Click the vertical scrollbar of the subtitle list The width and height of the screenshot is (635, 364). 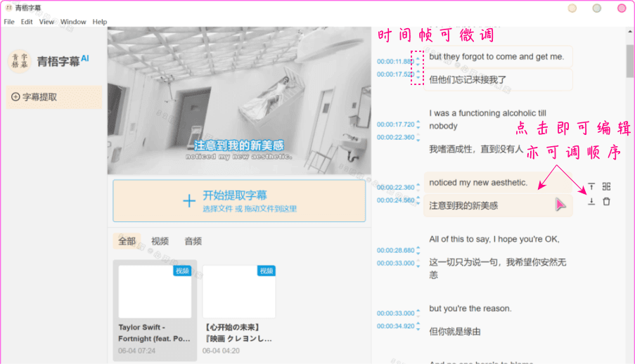coord(630,61)
